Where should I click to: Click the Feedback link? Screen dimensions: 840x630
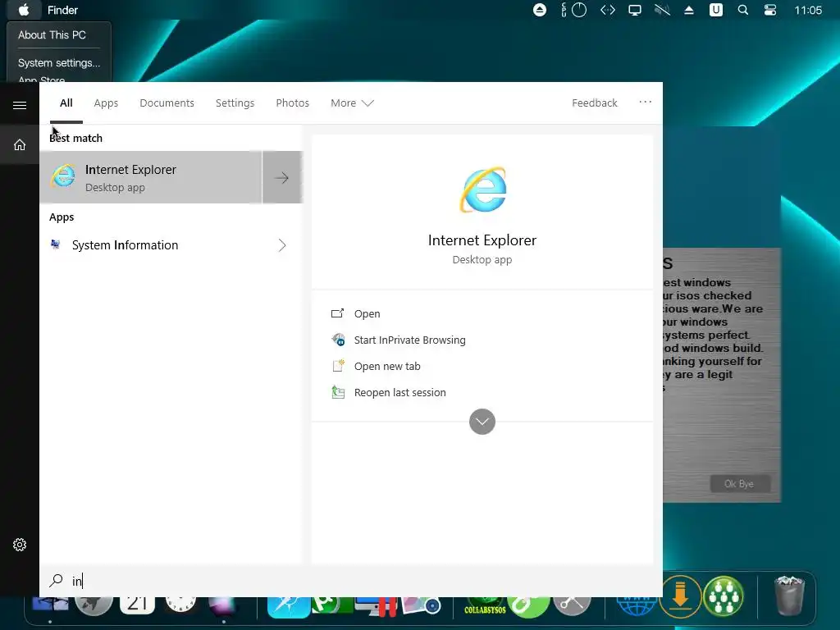[x=594, y=103]
